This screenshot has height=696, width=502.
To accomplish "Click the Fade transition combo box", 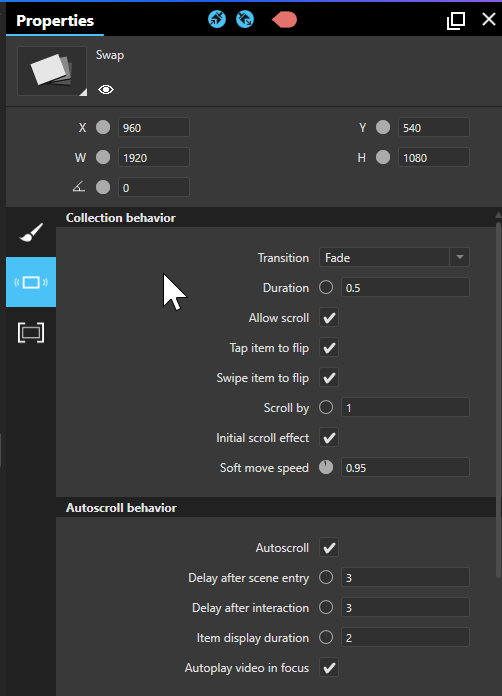I will click(x=394, y=257).
